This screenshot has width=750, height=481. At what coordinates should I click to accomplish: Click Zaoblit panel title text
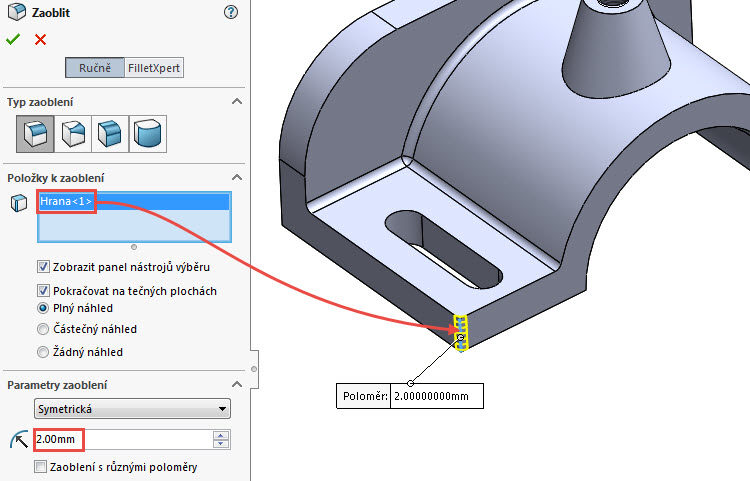point(51,12)
